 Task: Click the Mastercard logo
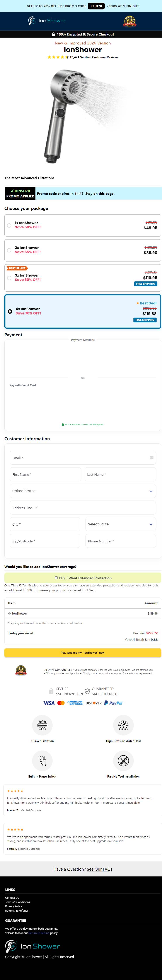pyautogui.click(x=61, y=703)
